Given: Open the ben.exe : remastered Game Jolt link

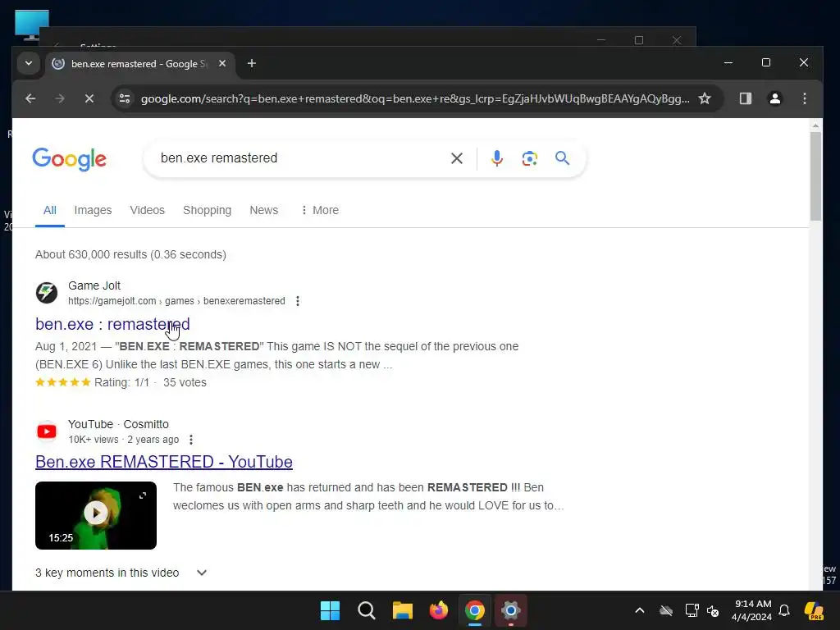Looking at the screenshot, I should tap(112, 324).
